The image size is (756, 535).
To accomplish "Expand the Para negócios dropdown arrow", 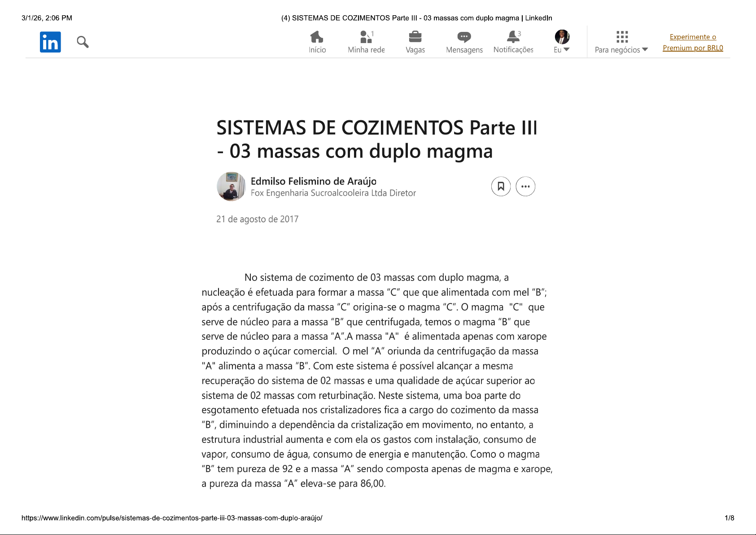I will coord(645,50).
